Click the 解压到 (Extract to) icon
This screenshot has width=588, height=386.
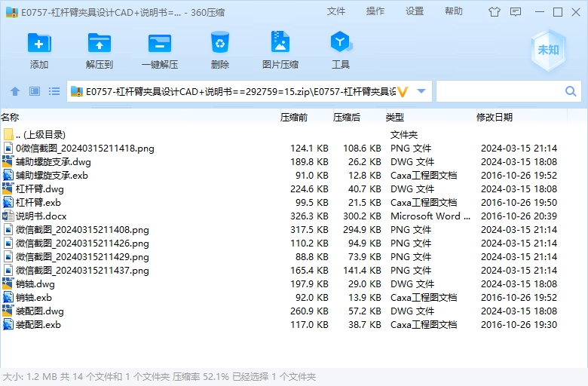click(100, 43)
